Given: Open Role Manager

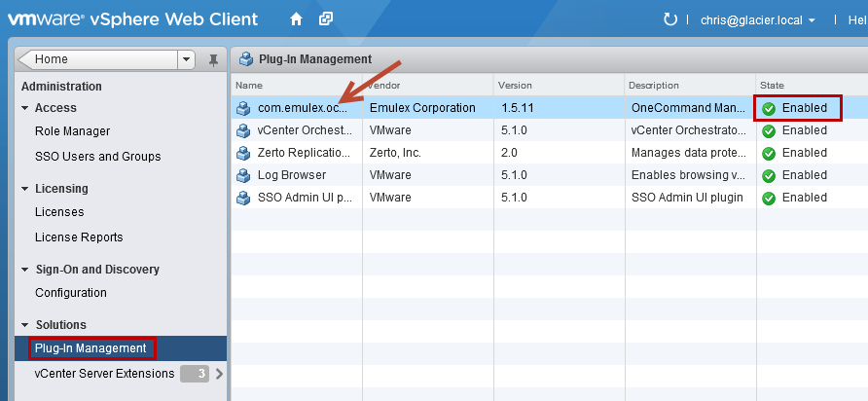Looking at the screenshot, I should (x=73, y=131).
